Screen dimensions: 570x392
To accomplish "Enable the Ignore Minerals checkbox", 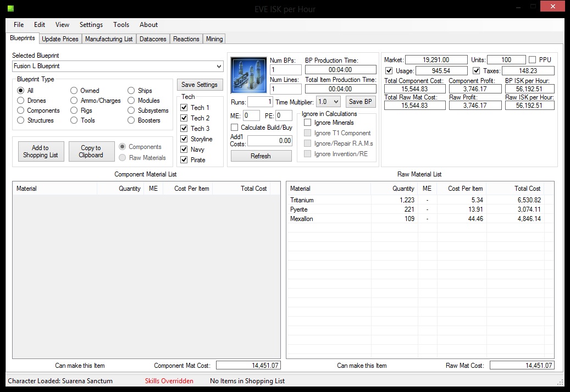I will [x=308, y=123].
